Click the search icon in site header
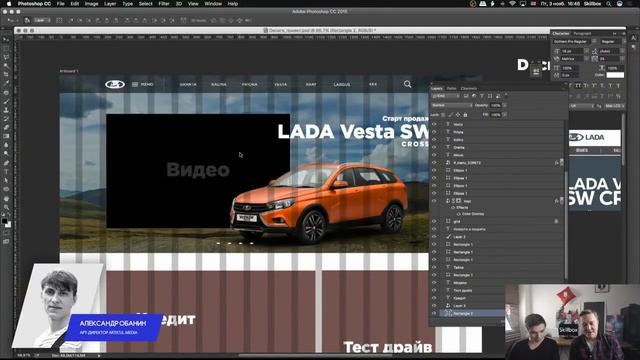The height and width of the screenshot is (360, 640). [x=407, y=84]
